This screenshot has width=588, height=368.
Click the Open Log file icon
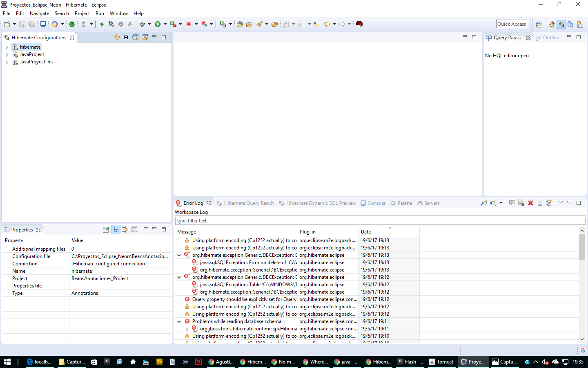540,203
